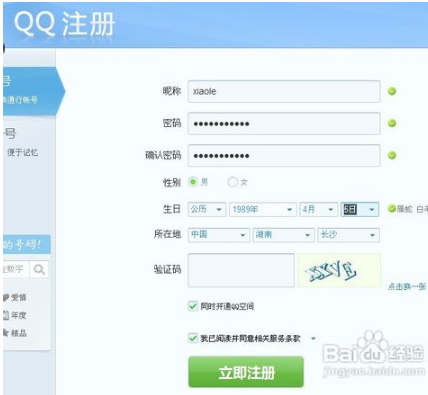Image resolution: width=428 pixels, height=395 pixels.
Task: Toggle the 我已阅读并同意相关服务条款 checkbox
Action: (193, 338)
